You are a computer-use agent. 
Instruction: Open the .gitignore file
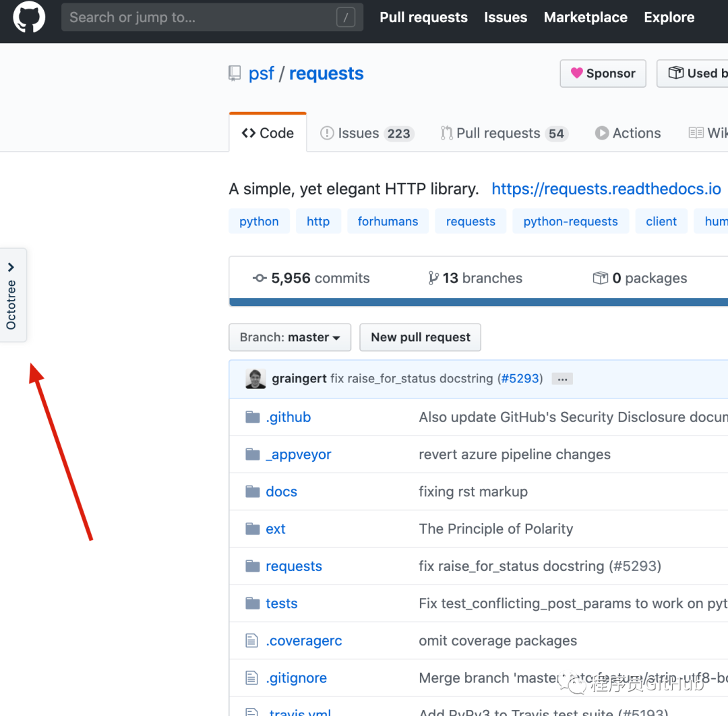296,678
